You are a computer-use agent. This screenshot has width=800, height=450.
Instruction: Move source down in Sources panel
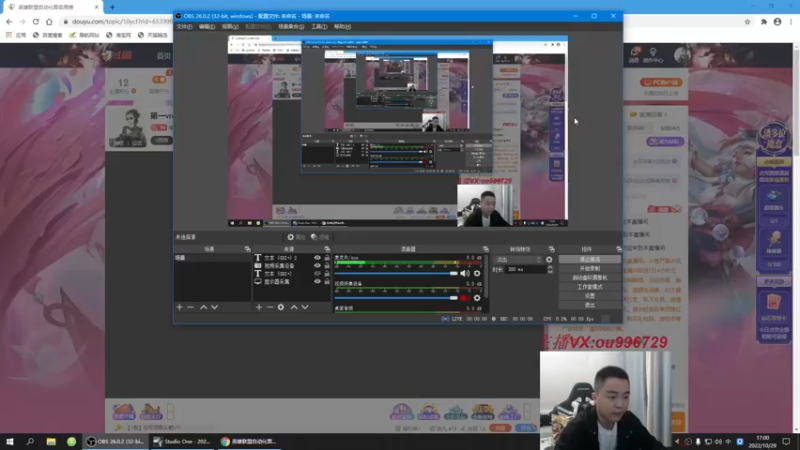[305, 307]
